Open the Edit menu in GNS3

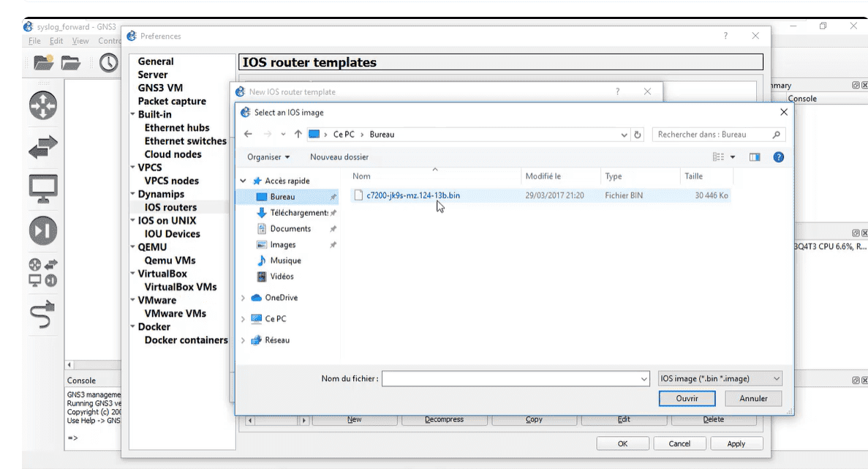pos(56,41)
